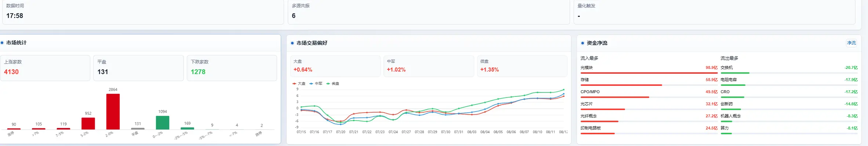
Task: Click the 多源共振 value 6 card
Action: [x=429, y=12]
